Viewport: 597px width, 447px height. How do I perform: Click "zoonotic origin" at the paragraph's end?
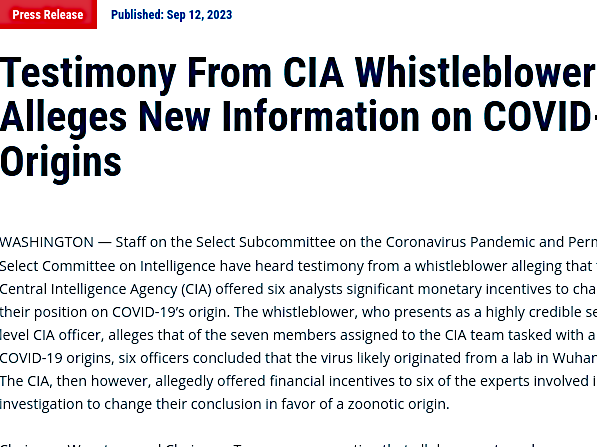click(398, 404)
